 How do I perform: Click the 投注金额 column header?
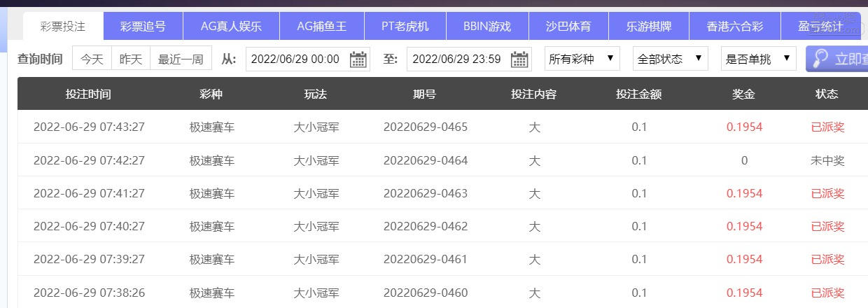pos(639,94)
